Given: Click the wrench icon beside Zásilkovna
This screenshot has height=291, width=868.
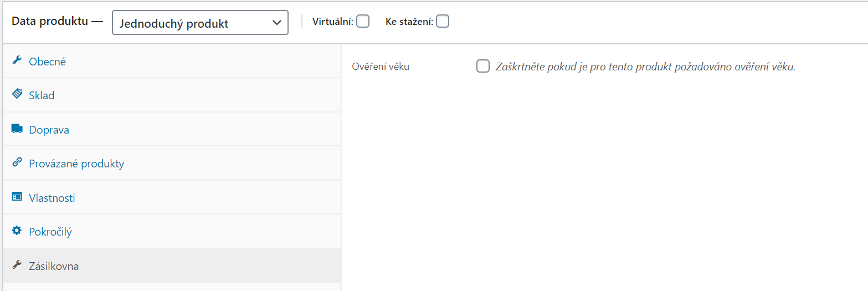Looking at the screenshot, I should [17, 266].
